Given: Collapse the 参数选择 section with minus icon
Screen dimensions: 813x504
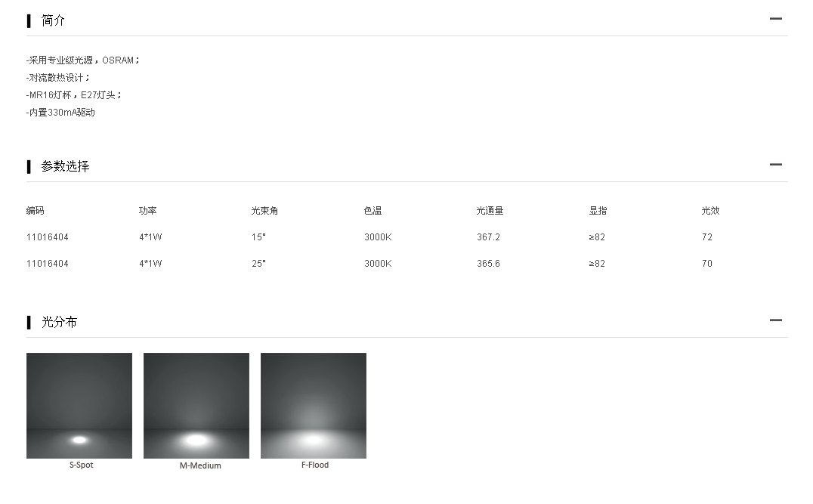Looking at the screenshot, I should coord(775,165).
